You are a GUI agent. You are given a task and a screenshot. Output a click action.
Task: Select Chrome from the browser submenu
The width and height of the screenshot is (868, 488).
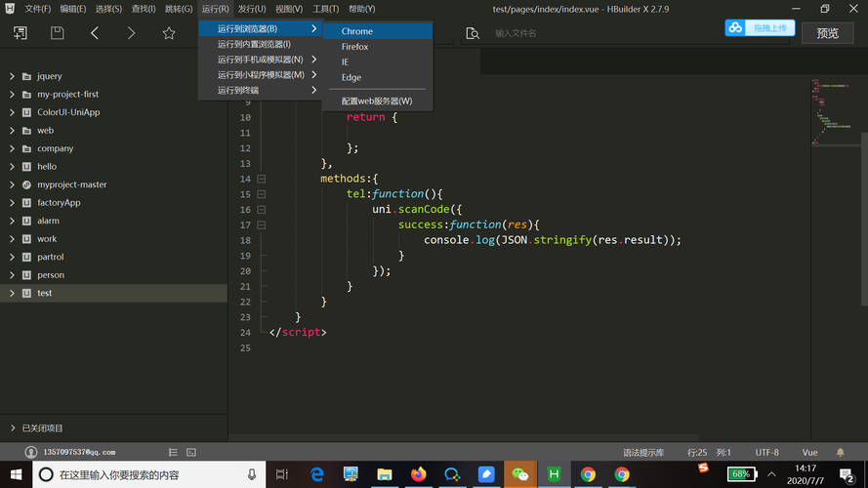click(x=357, y=31)
